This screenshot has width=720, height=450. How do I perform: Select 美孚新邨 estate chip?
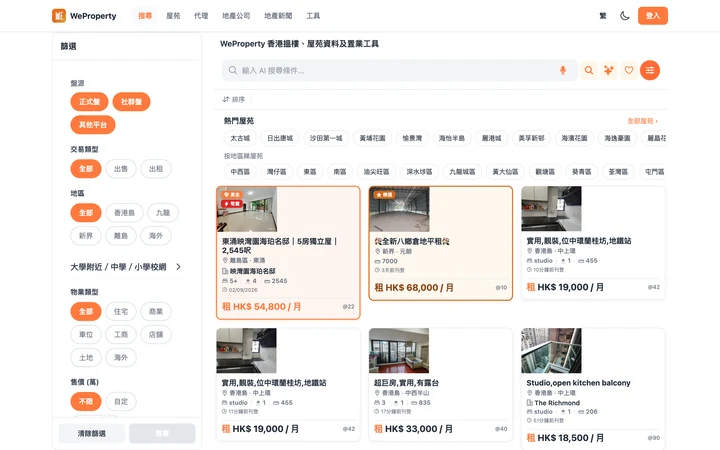[x=531, y=138]
